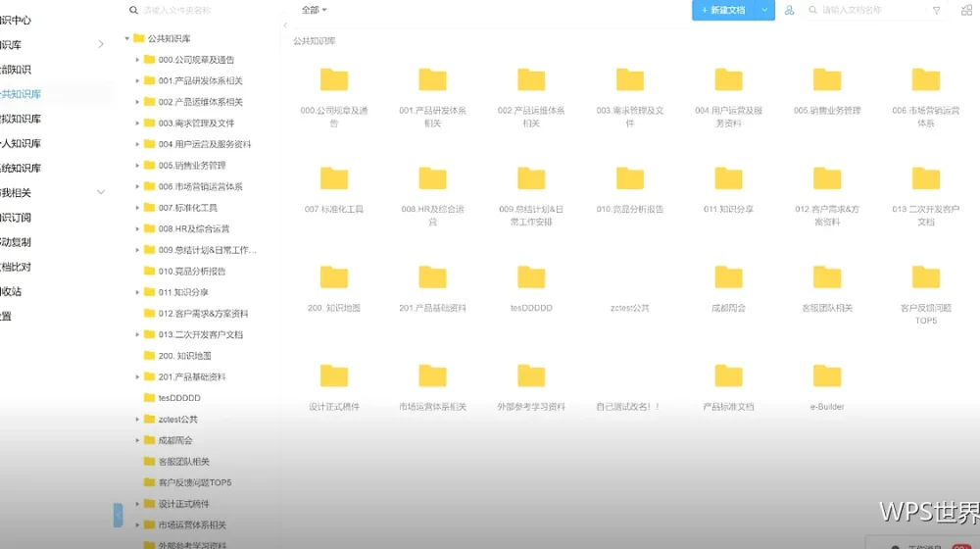This screenshot has height=549, width=980.
Task: Open the tesDDDDD folder icon in grid
Action: pyautogui.click(x=531, y=277)
